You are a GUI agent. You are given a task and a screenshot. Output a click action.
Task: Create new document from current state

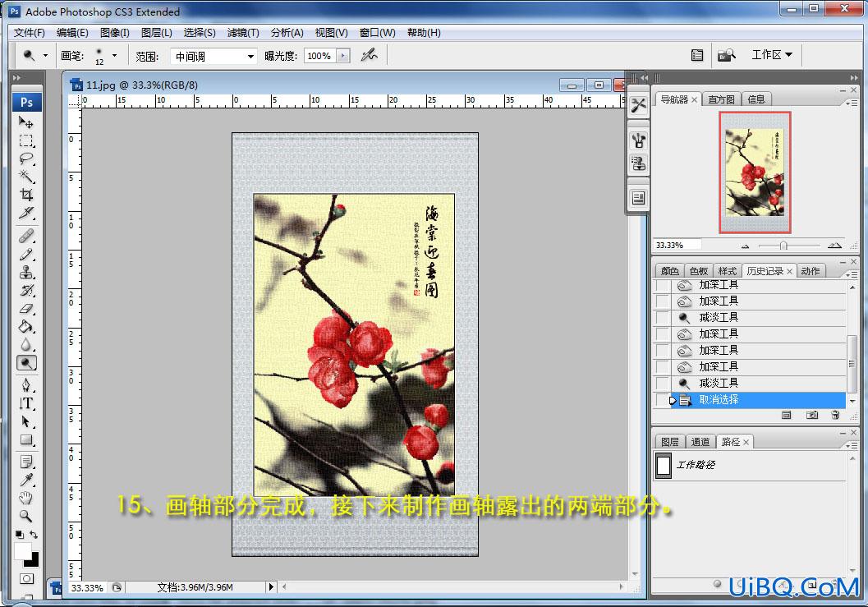point(786,415)
